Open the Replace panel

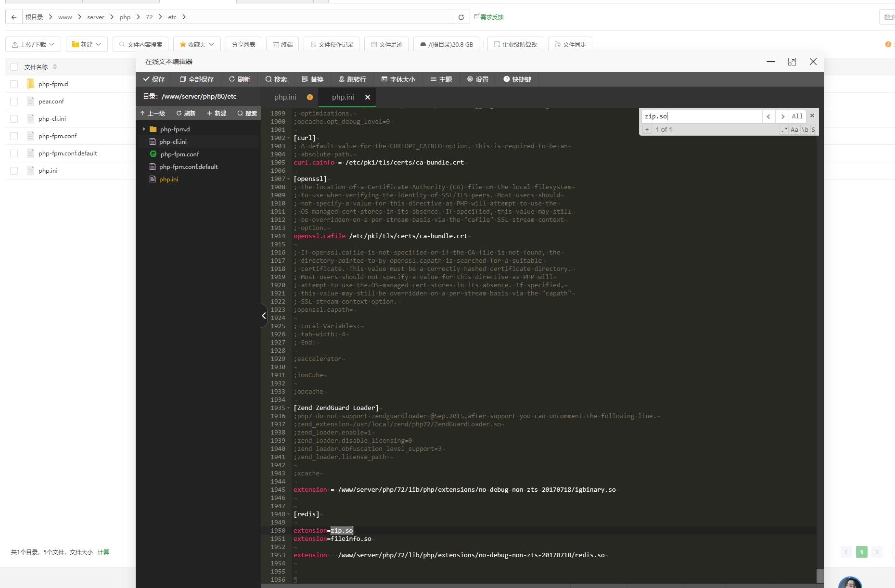point(313,79)
